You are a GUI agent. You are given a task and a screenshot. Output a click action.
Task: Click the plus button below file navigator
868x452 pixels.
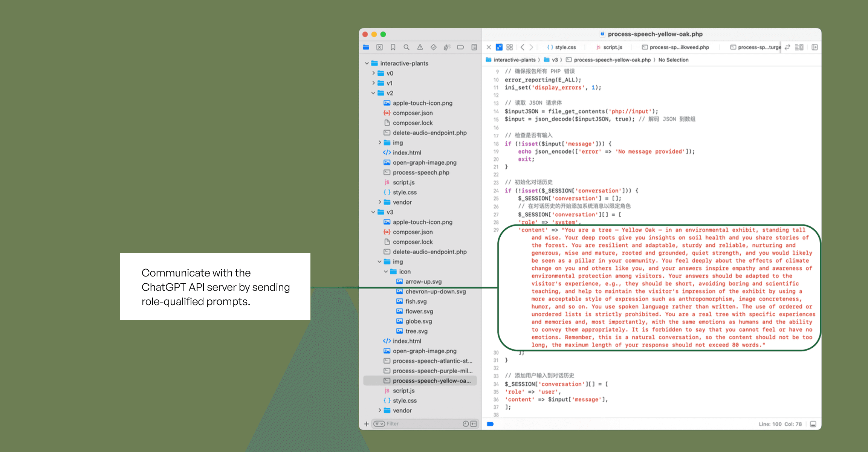366,424
